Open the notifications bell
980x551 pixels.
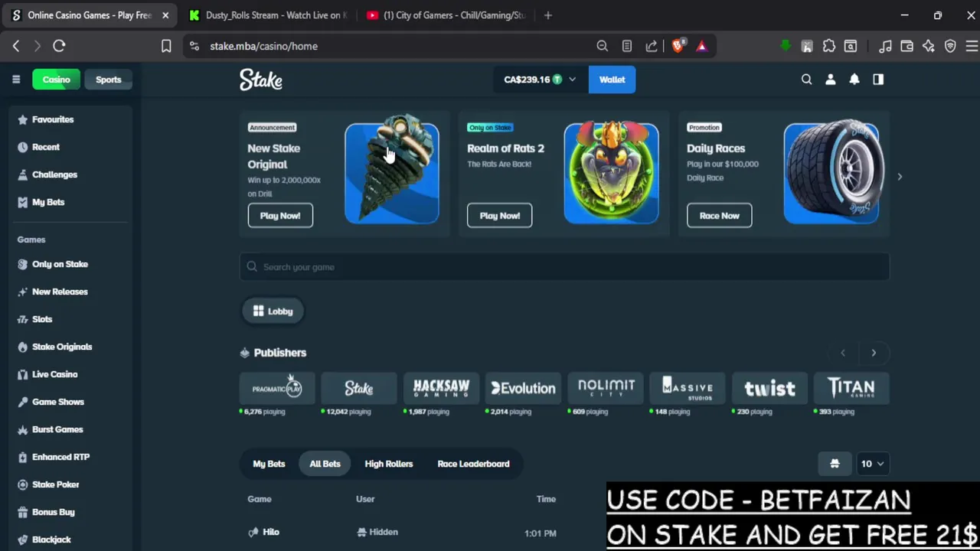tap(854, 80)
